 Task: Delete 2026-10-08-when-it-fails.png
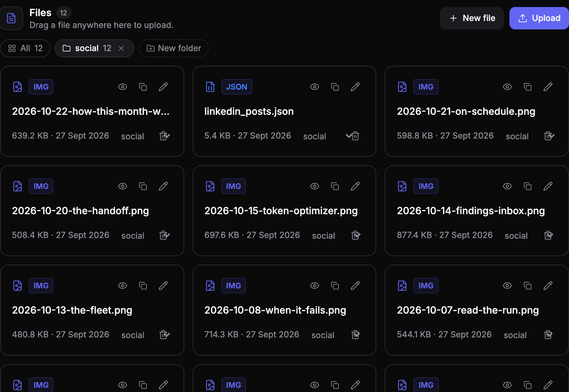pyautogui.click(x=356, y=335)
